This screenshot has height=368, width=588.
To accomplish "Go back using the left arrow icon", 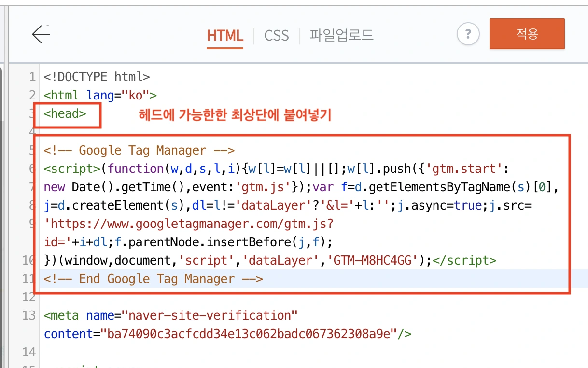I will 41,34.
